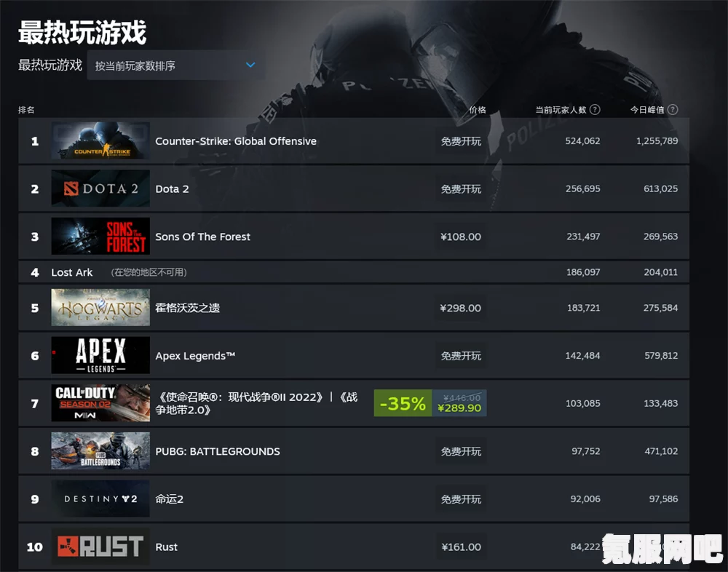This screenshot has width=728, height=572.
Task: Click the 231,497 current players value
Action: [583, 237]
